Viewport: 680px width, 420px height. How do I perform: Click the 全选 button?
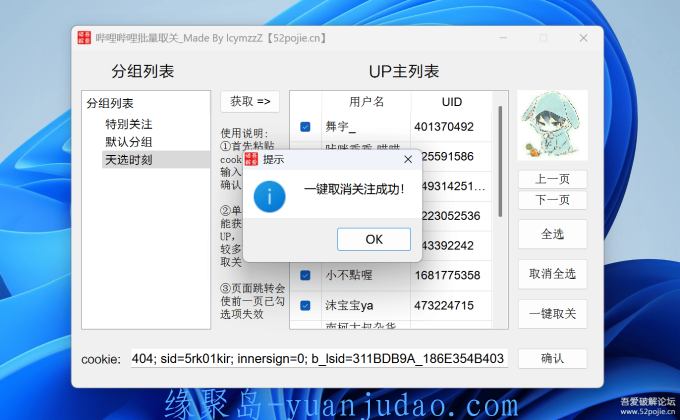pos(552,234)
